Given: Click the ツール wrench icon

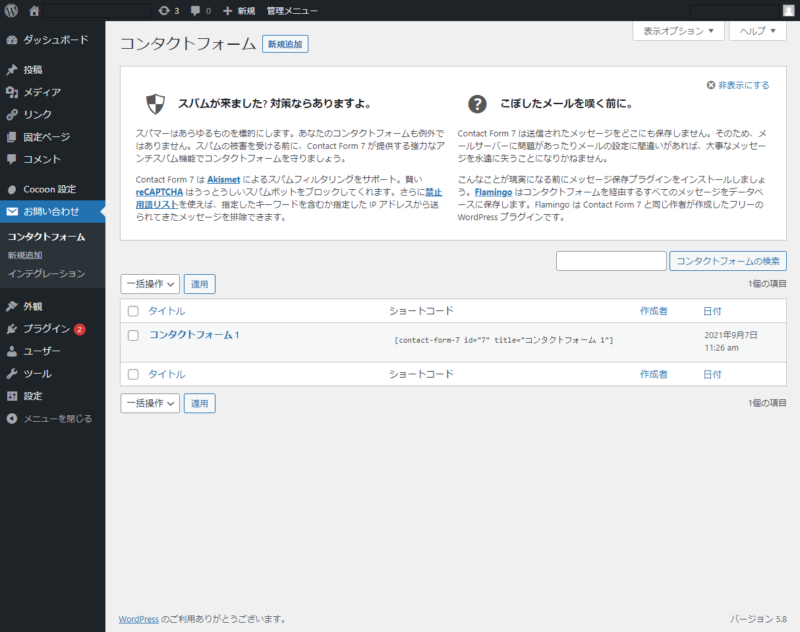Looking at the screenshot, I should (12, 374).
